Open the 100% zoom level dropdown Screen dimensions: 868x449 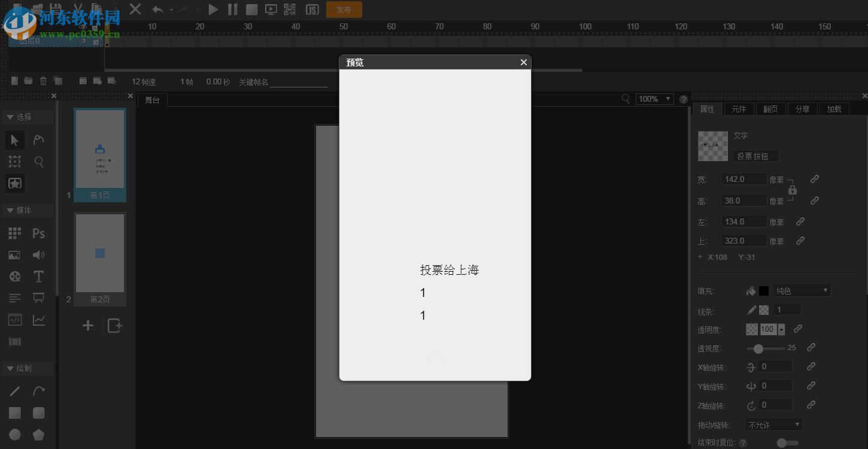coord(654,98)
